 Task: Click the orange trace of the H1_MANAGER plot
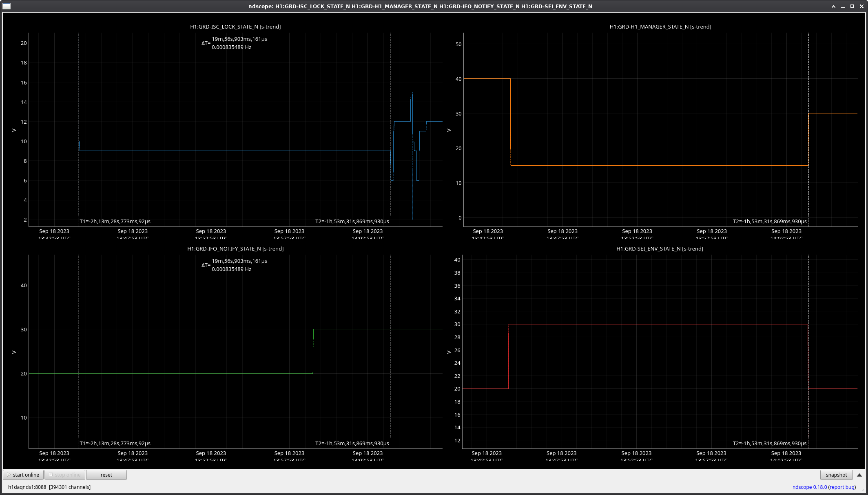pyautogui.click(x=659, y=165)
